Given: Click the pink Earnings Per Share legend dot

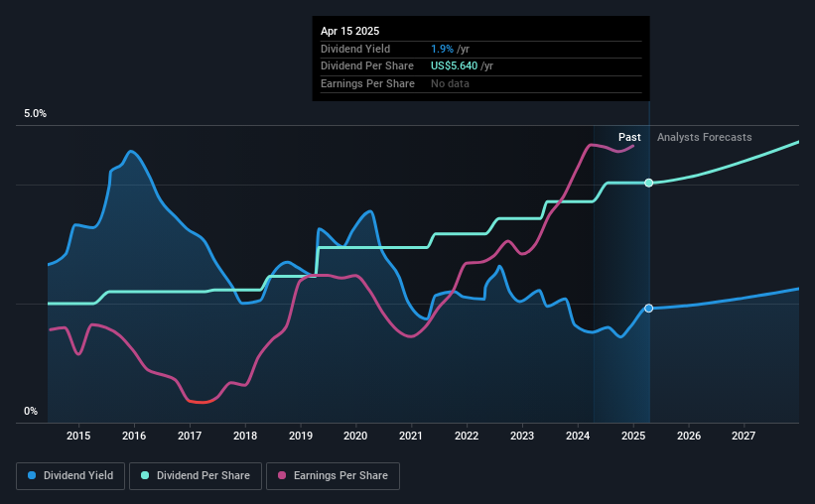Looking at the screenshot, I should tap(282, 475).
